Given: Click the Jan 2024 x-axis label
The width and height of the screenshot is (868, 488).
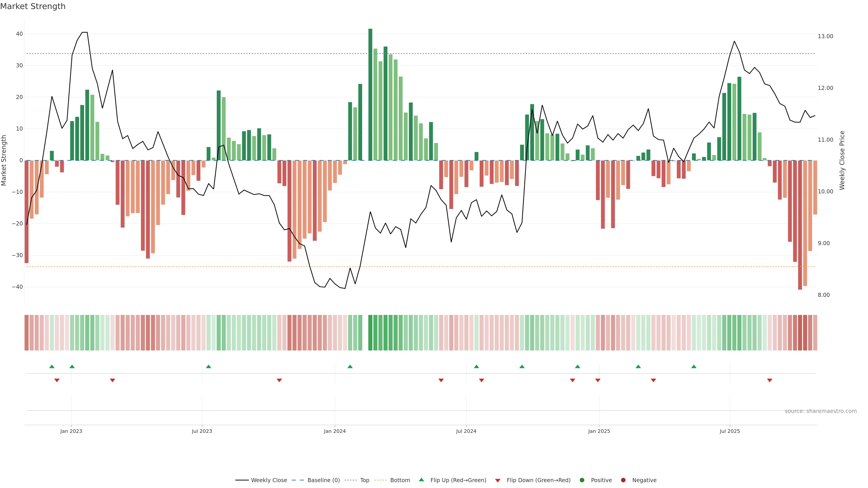Looking at the screenshot, I should [335, 431].
